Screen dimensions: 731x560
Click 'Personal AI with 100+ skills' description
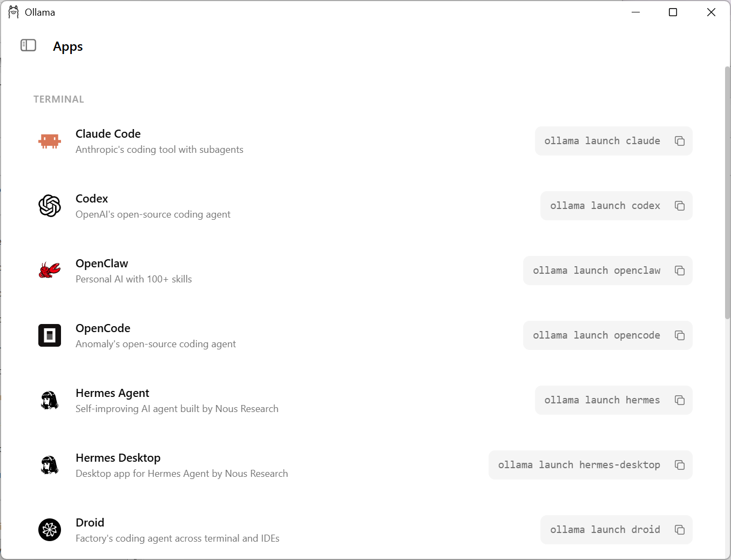point(134,279)
